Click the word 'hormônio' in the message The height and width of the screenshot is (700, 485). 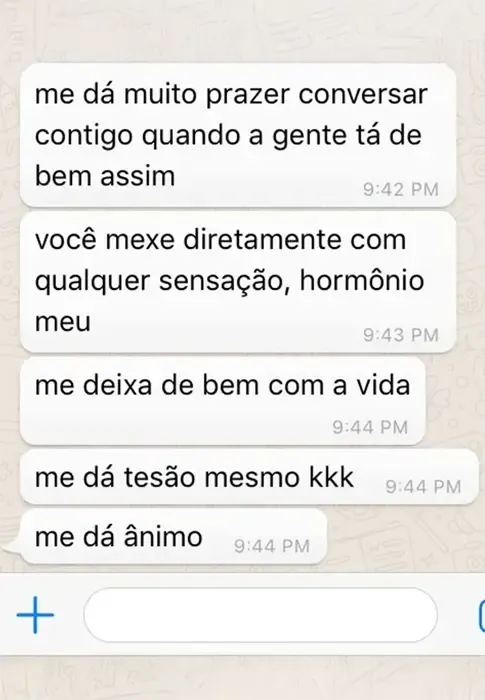point(362,281)
